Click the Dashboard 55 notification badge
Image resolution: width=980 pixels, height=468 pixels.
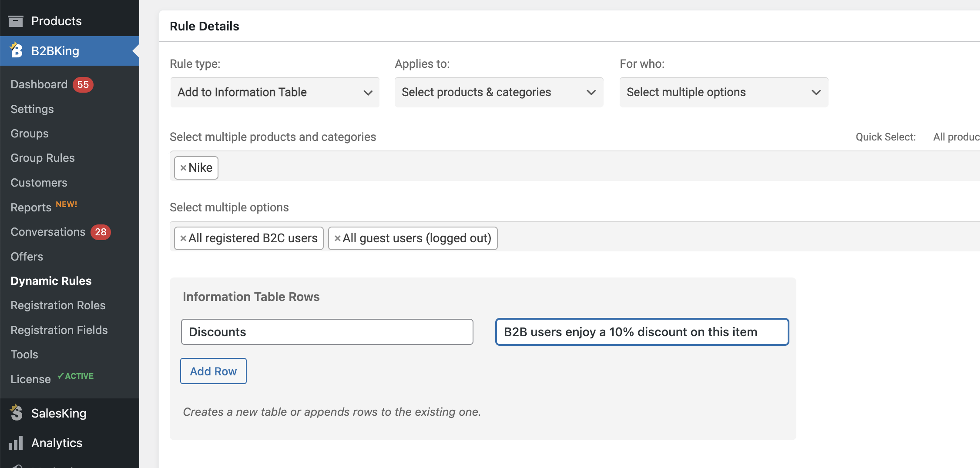83,84
